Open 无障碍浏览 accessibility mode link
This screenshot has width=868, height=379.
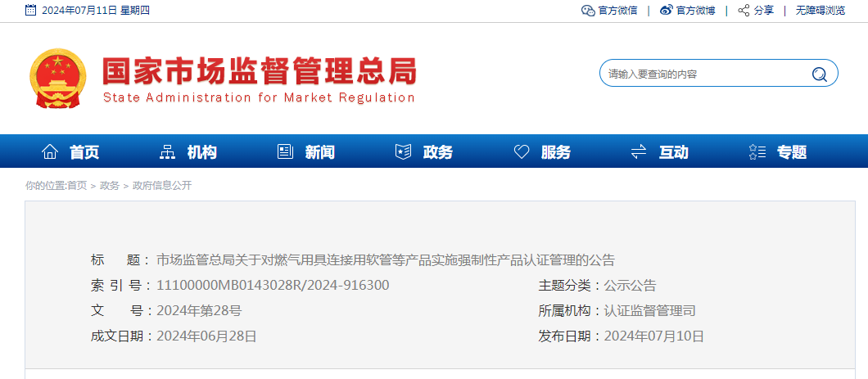pos(821,11)
